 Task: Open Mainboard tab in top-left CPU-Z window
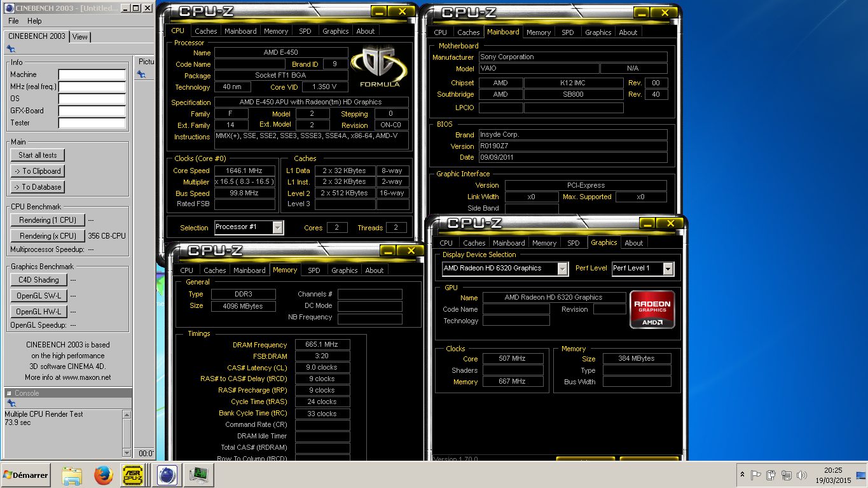point(240,31)
